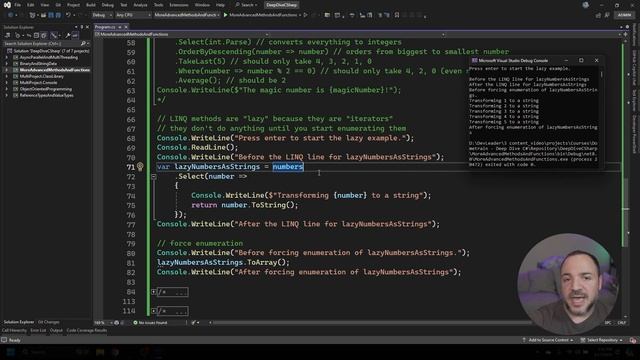Close the Solution Explorer panel

tap(87, 27)
